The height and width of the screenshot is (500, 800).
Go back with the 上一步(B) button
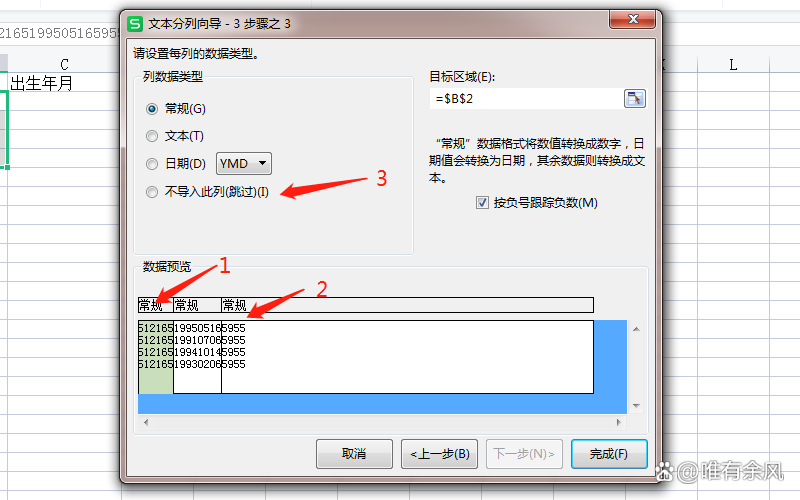439,454
